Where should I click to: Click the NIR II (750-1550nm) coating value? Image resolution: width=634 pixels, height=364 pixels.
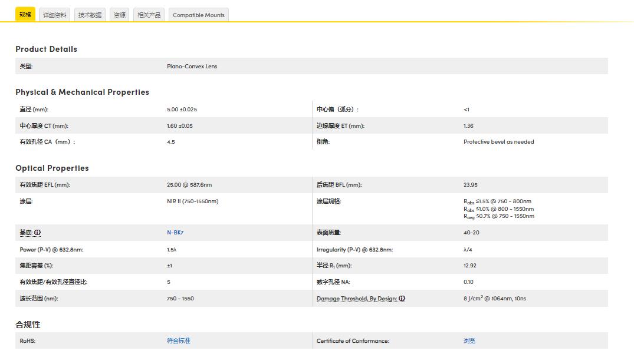pos(192,201)
